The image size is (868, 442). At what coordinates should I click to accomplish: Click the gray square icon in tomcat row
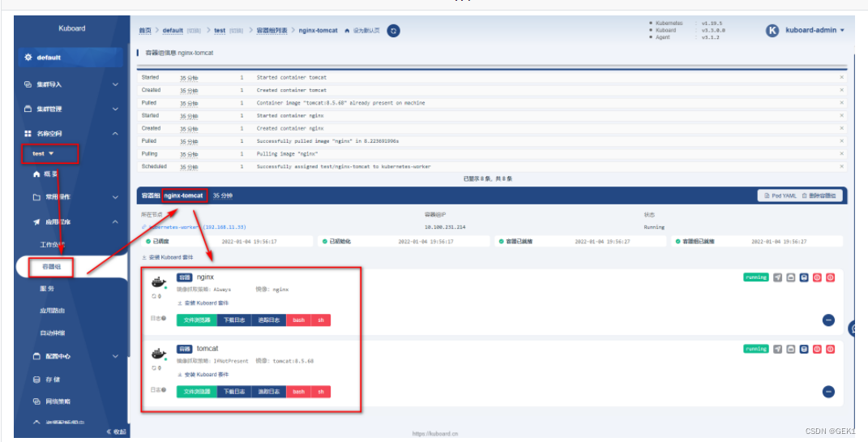(791, 349)
